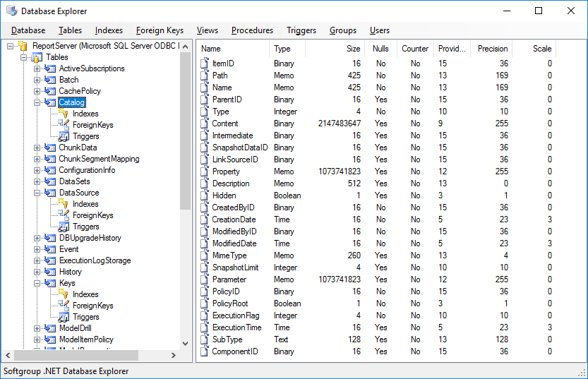Expand the ChunkSegmentMapping table node
The height and width of the screenshot is (379, 588).
(37, 159)
